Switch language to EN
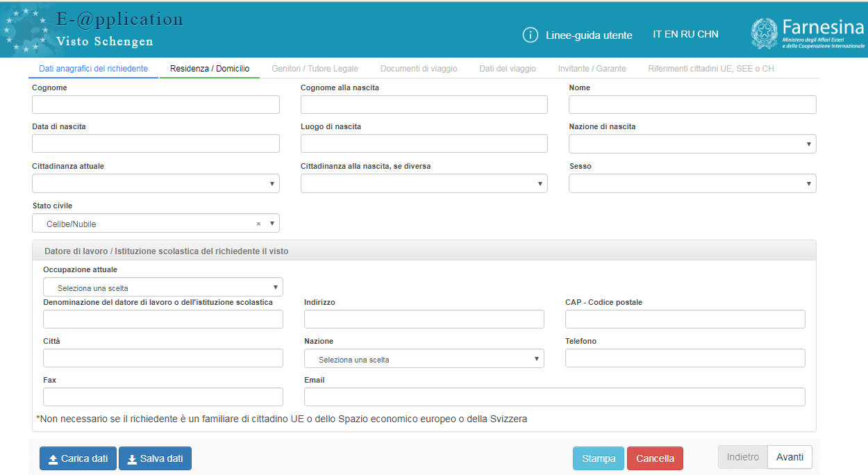Viewport: 868px width, 475px height. click(x=671, y=34)
